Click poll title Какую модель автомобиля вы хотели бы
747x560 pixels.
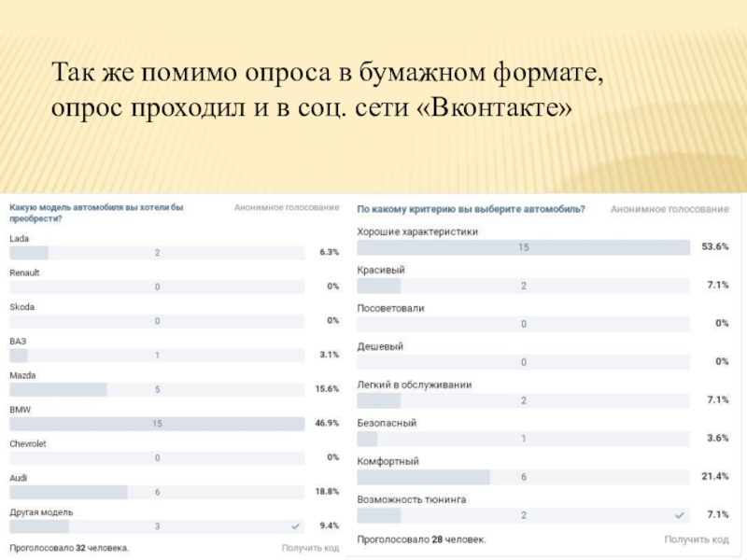click(x=96, y=213)
